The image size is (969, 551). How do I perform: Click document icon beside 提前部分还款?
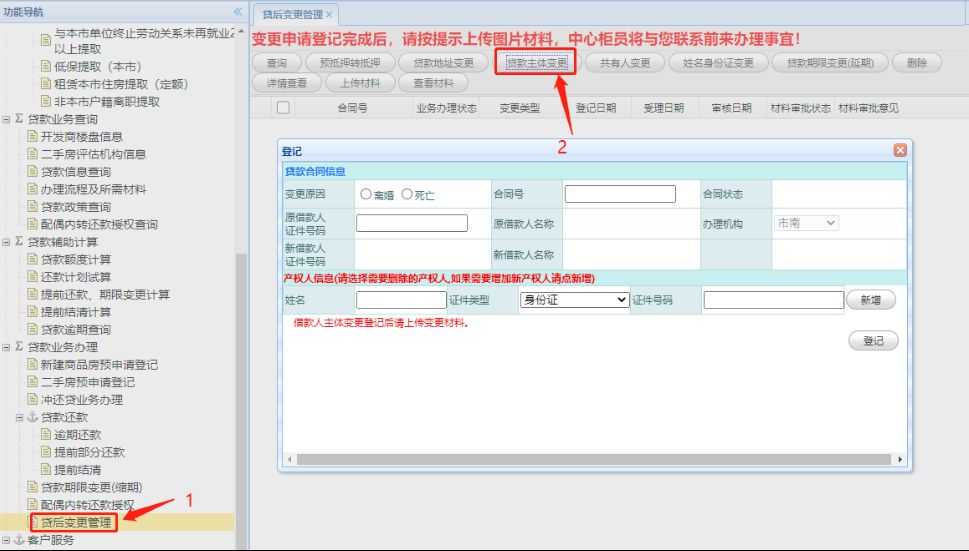[46, 452]
